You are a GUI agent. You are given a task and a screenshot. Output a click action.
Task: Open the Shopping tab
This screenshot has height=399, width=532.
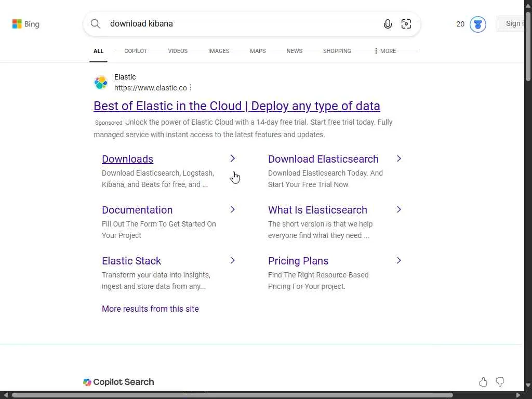point(337,51)
